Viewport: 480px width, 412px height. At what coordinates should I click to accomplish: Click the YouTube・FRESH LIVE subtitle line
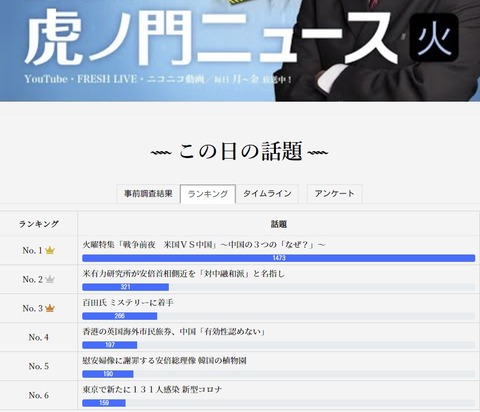[158, 79]
